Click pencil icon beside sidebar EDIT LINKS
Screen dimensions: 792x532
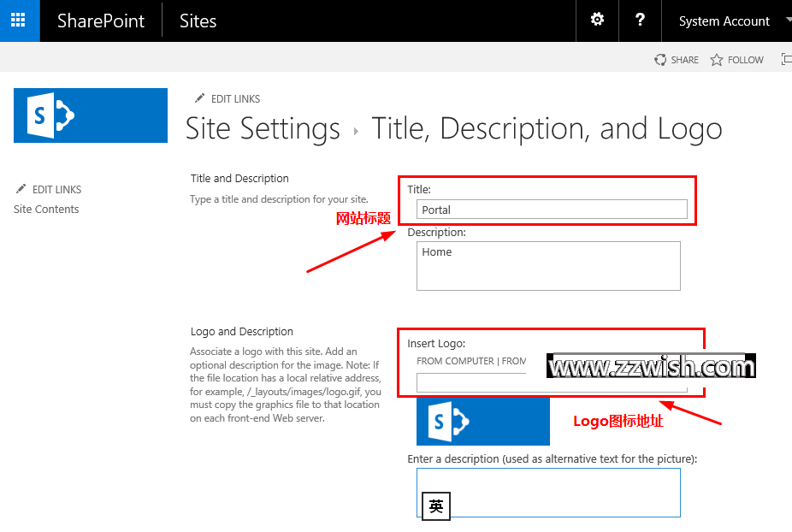click(x=21, y=189)
